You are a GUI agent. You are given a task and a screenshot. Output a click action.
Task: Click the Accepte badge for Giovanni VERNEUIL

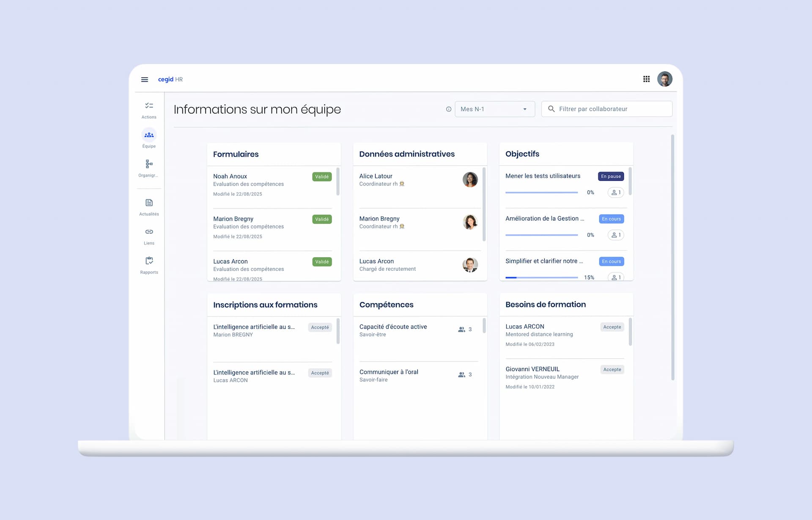click(x=612, y=369)
